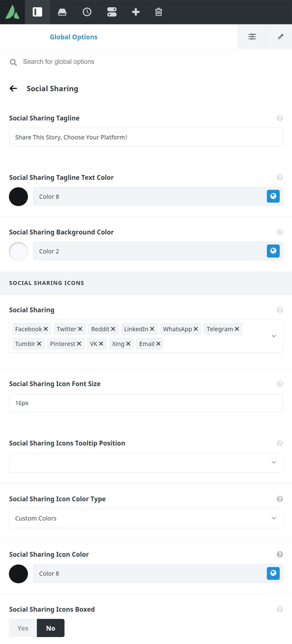
Task: Expand the Social Sharing networks dropdown
Action: tap(274, 336)
